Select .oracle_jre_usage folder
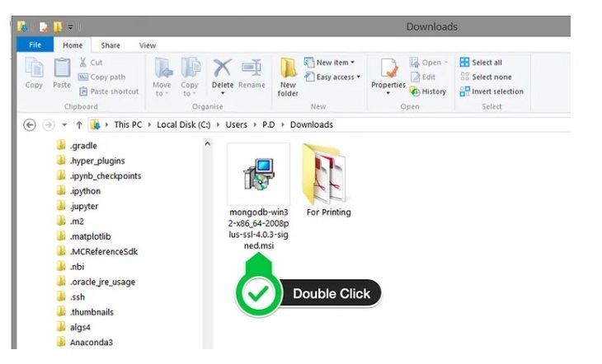The image size is (602, 364). [x=96, y=282]
